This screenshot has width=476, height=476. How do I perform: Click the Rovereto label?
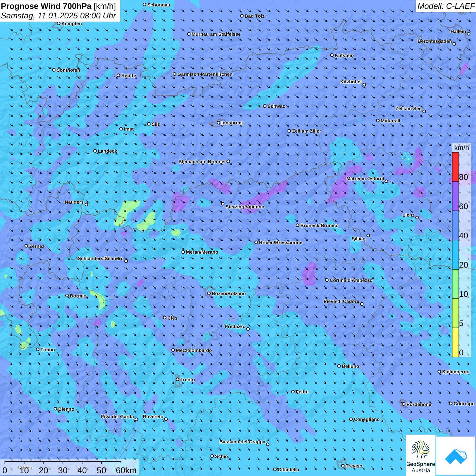click(153, 417)
